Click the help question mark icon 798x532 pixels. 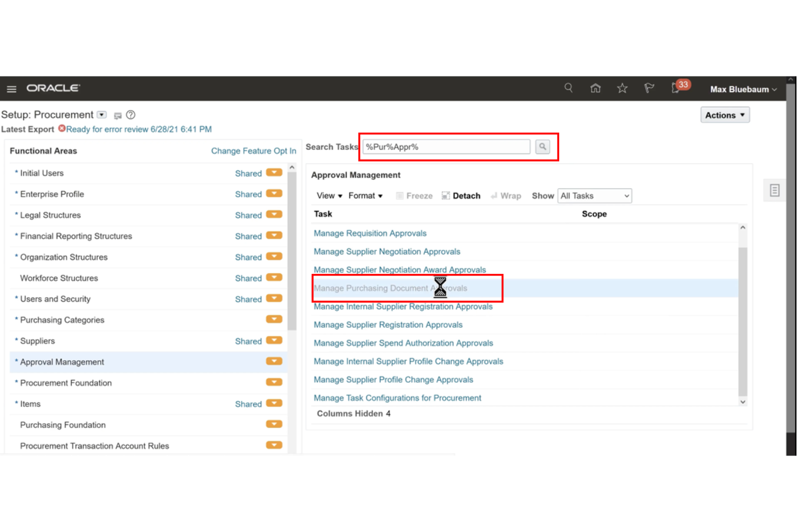pyautogui.click(x=130, y=115)
